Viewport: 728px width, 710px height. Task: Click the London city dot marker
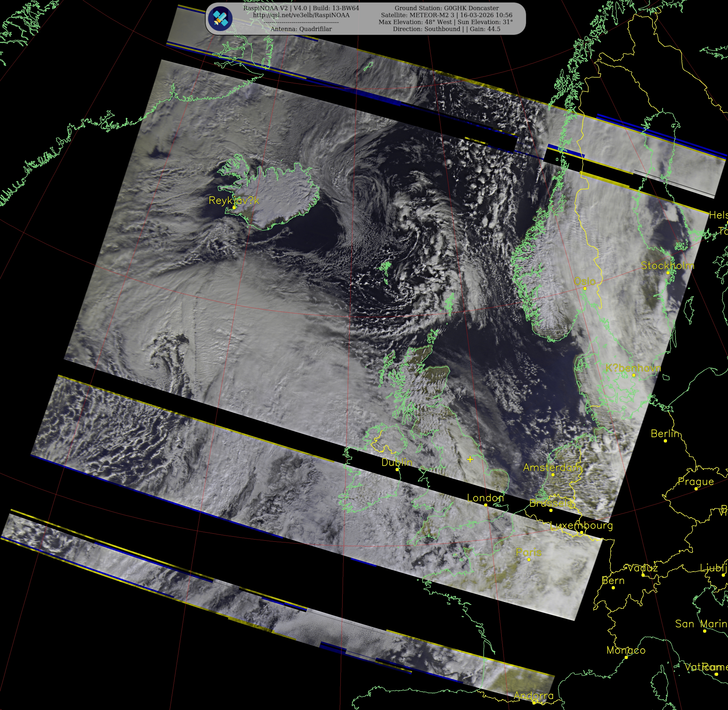click(x=485, y=505)
